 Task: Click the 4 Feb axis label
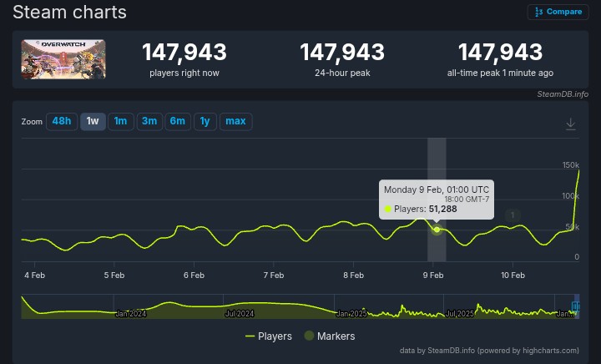tap(34, 276)
